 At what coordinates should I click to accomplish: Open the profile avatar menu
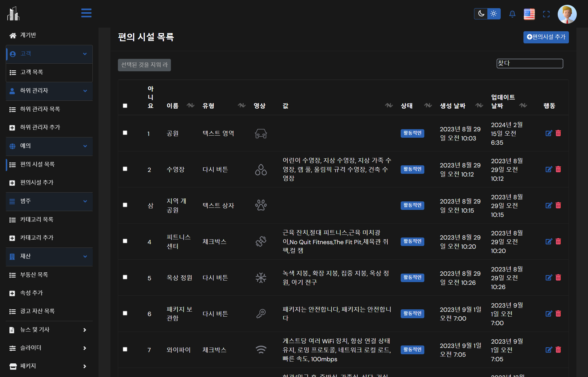click(567, 14)
